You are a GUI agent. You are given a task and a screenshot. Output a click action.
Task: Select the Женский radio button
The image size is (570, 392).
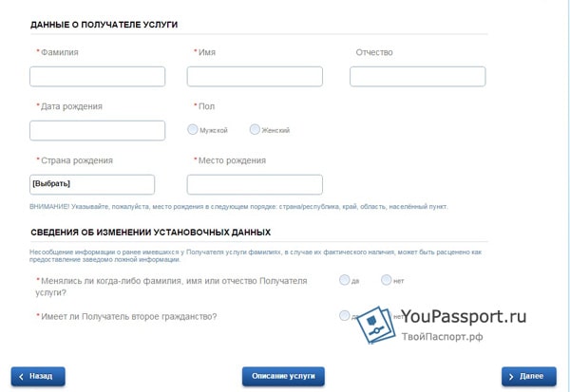(255, 129)
